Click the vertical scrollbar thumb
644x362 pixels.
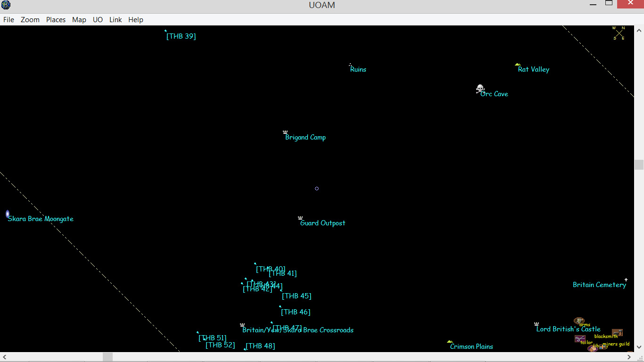[x=639, y=165]
